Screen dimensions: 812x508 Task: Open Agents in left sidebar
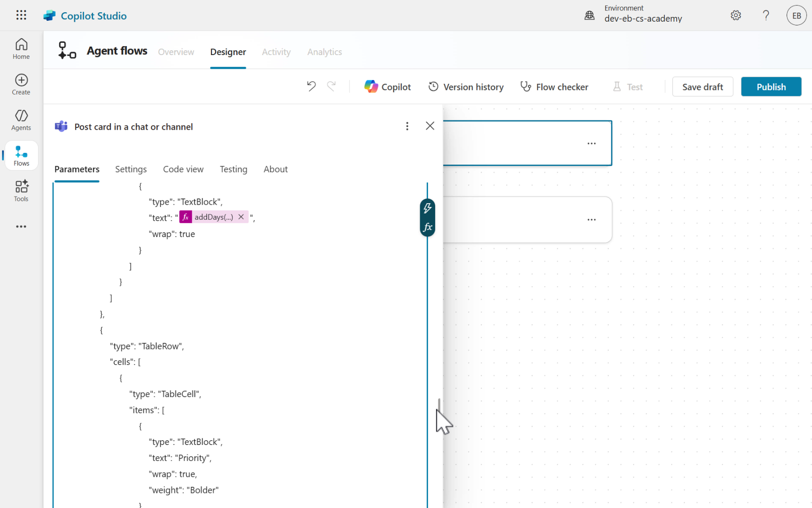(x=21, y=120)
